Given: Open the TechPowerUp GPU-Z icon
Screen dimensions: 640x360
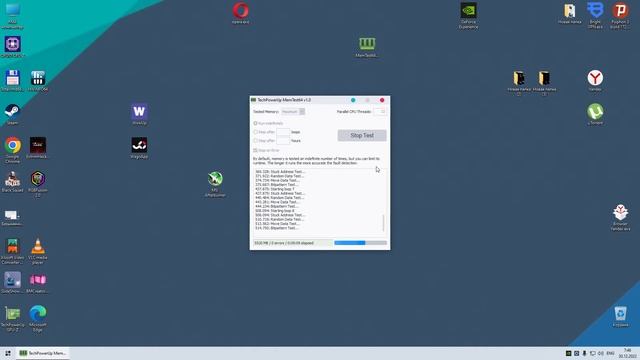Looking at the screenshot, I should click(x=12, y=318).
